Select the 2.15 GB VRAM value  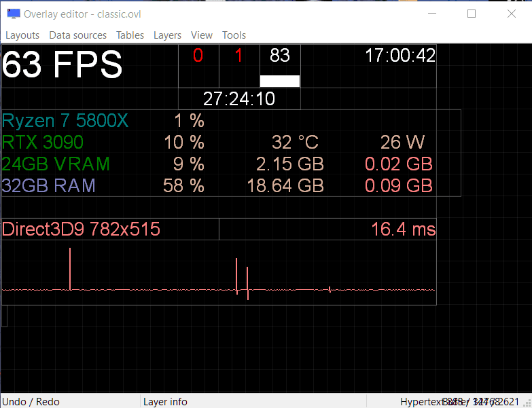point(290,164)
